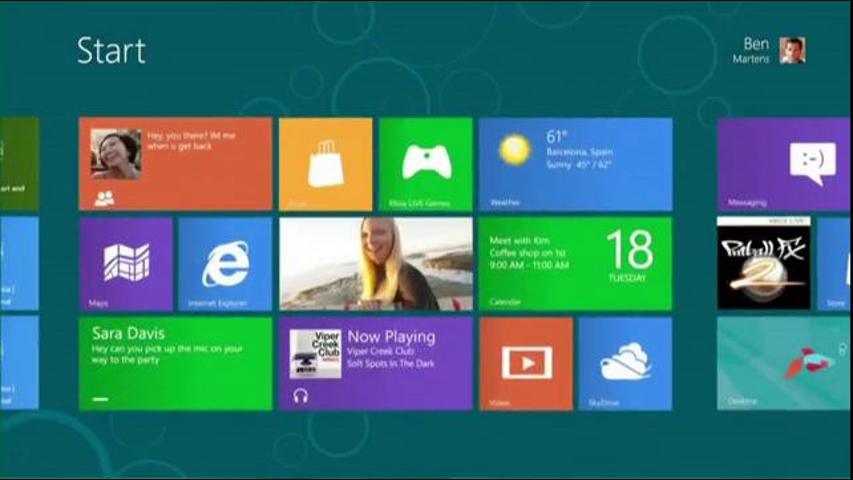This screenshot has width=853, height=480.
Task: Click the sun icon on Weather tile
Action: point(514,149)
